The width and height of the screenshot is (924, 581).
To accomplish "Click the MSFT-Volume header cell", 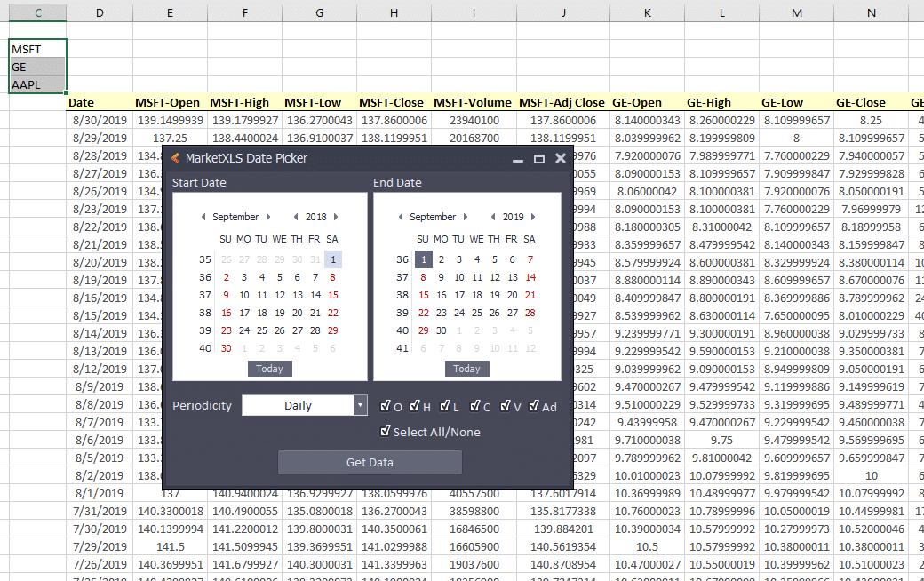I will coord(474,102).
